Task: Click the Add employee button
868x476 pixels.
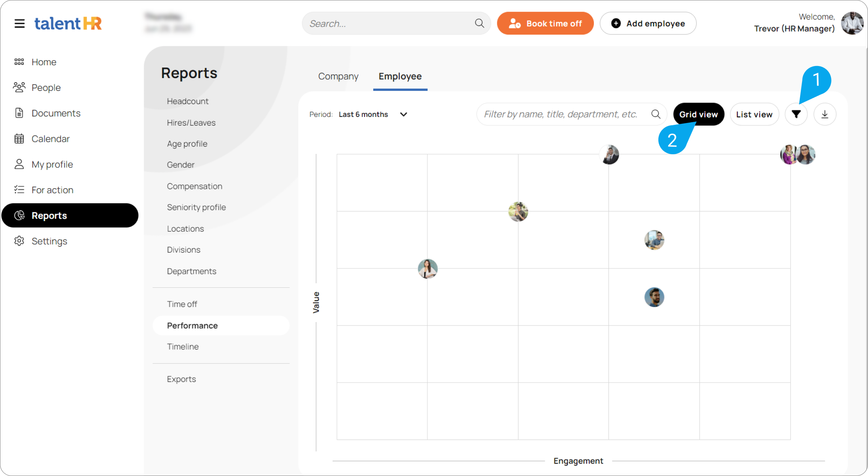Action: [x=648, y=23]
